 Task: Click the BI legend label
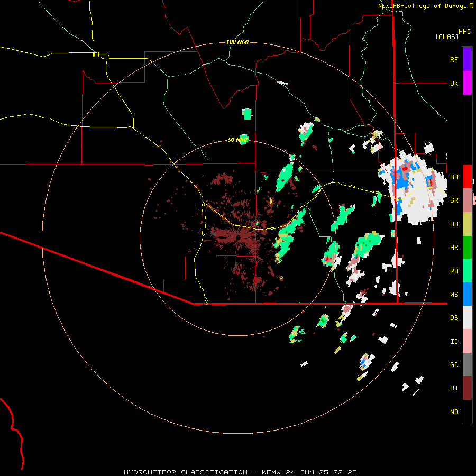click(x=454, y=388)
